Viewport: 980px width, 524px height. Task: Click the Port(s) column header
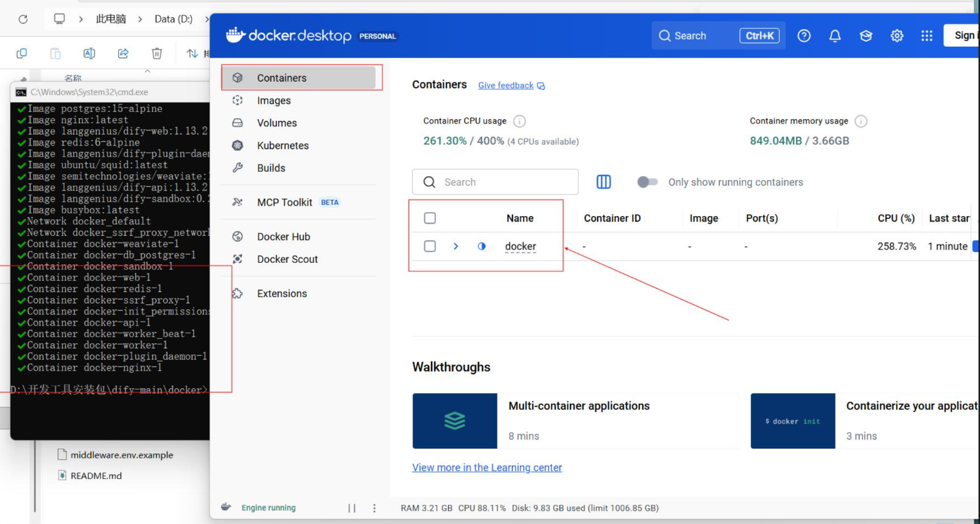(x=762, y=218)
